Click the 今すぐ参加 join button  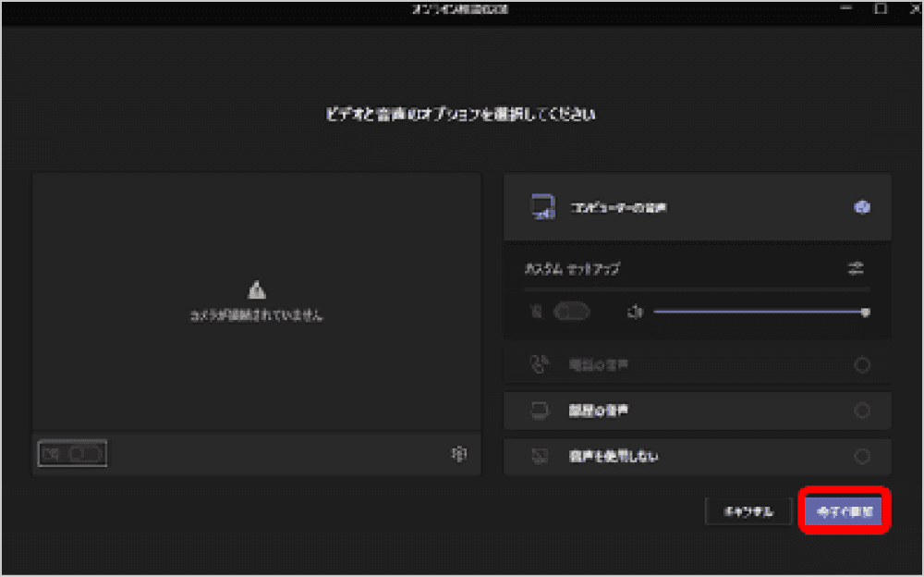point(845,510)
